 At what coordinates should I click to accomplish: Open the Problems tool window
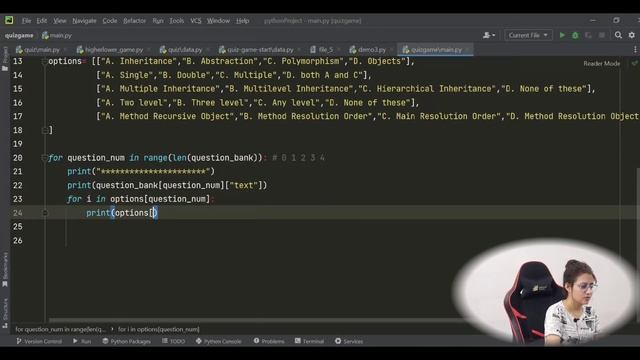pos(269,341)
